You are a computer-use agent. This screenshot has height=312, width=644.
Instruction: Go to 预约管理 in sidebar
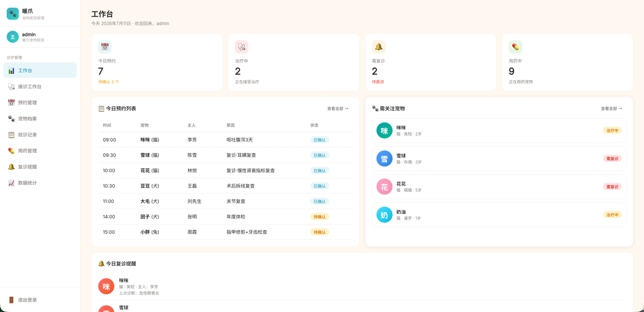click(40, 102)
